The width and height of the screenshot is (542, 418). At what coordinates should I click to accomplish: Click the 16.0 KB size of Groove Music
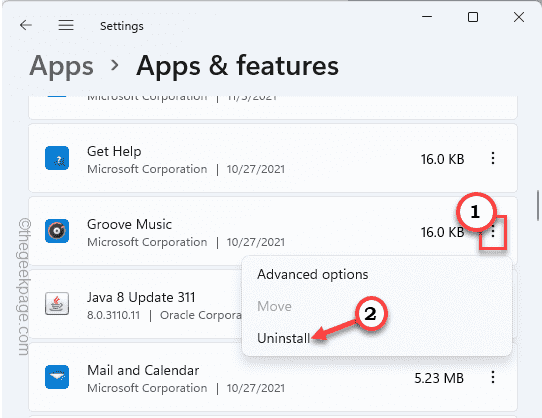[x=442, y=232]
